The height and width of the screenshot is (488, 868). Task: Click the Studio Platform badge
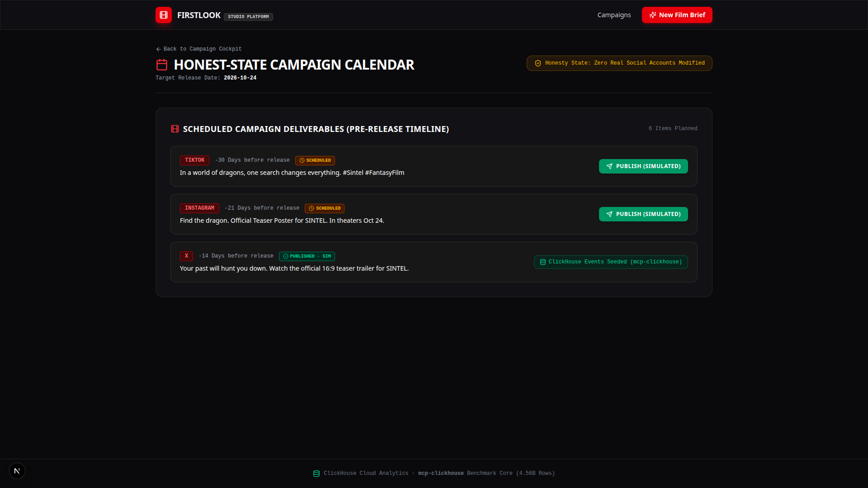tap(248, 17)
